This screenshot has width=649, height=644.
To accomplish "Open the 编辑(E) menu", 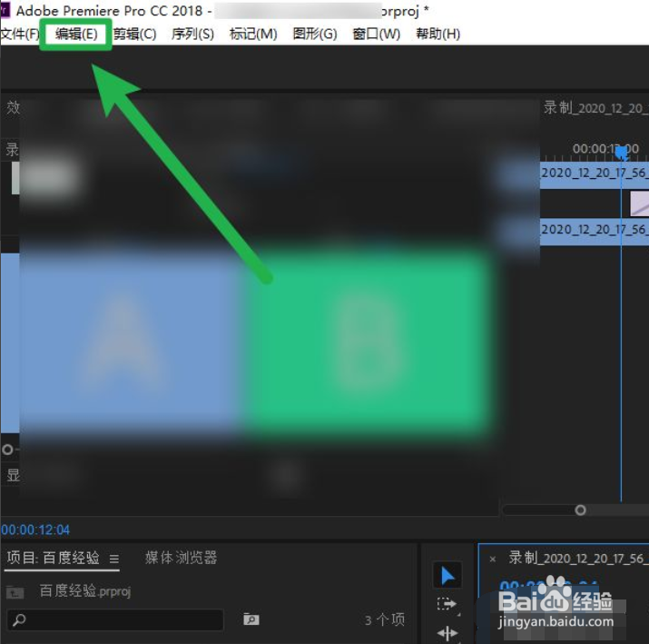I will click(76, 34).
